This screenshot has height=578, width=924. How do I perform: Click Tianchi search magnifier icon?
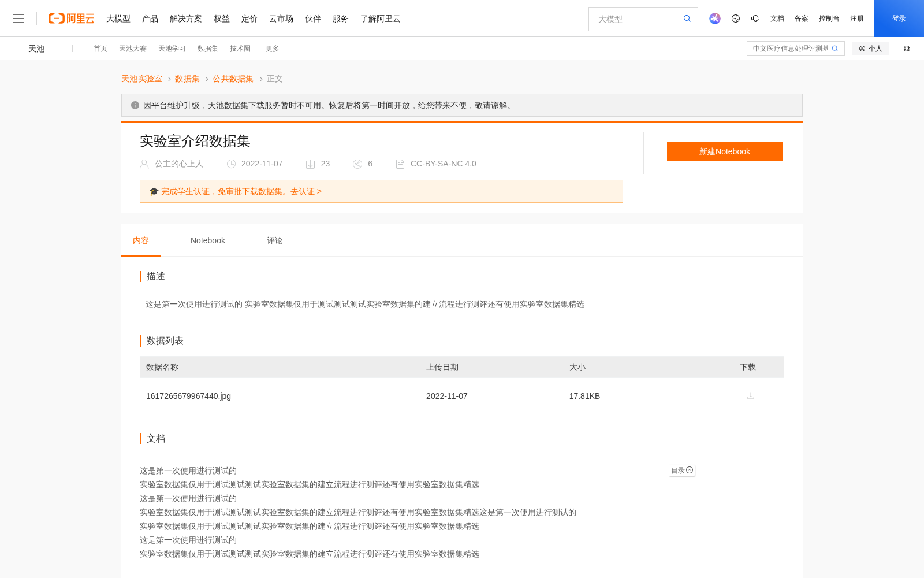coord(835,49)
